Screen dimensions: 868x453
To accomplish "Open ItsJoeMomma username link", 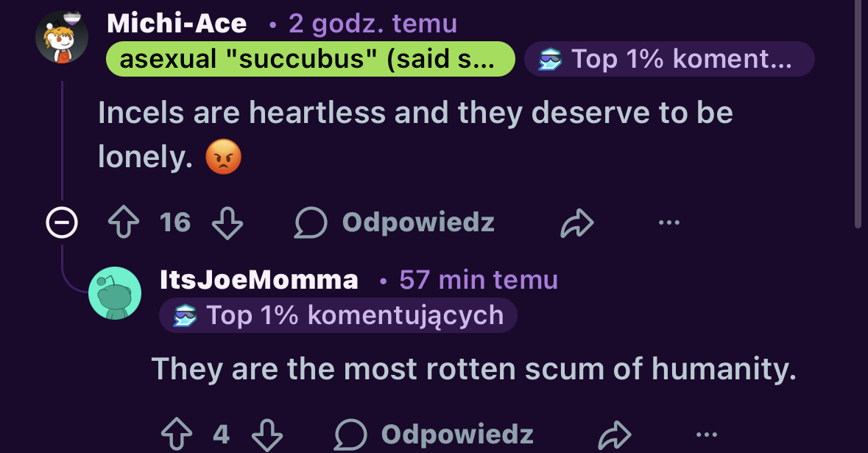I will 259,280.
